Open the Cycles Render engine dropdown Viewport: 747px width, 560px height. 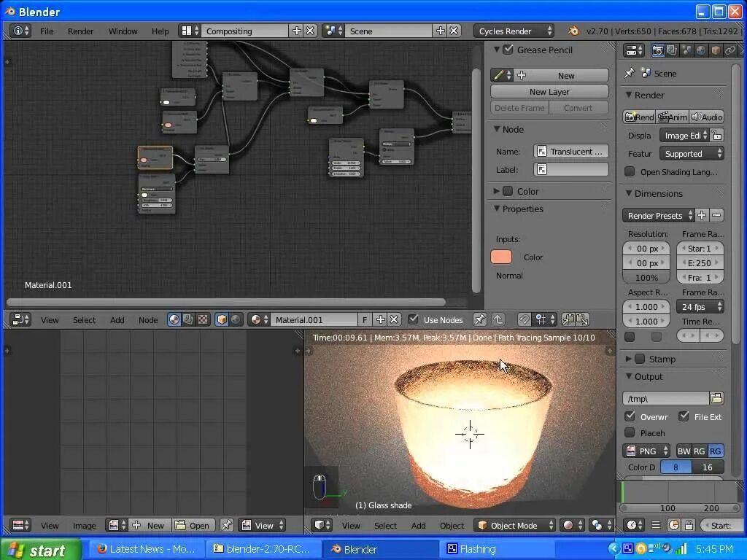point(514,31)
